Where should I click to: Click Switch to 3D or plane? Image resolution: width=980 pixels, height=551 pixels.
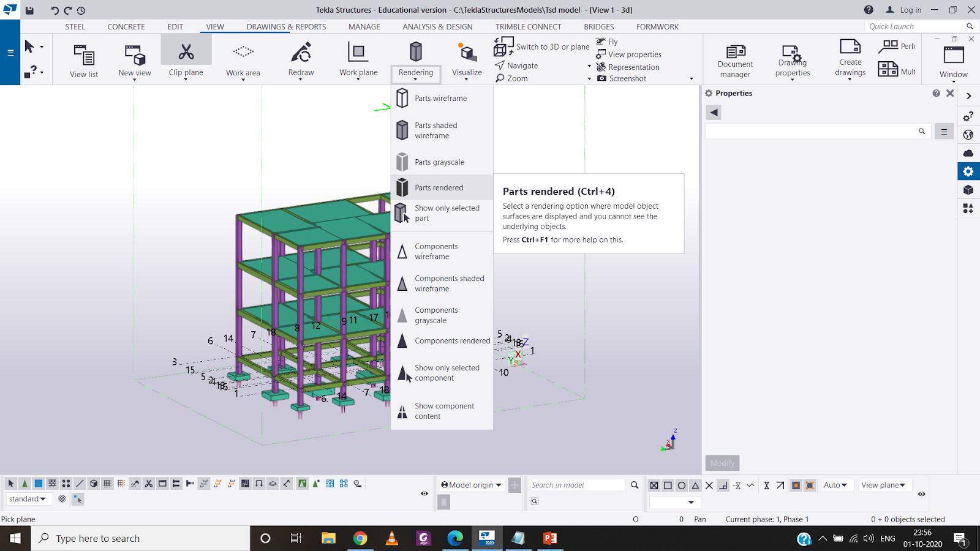(x=542, y=47)
